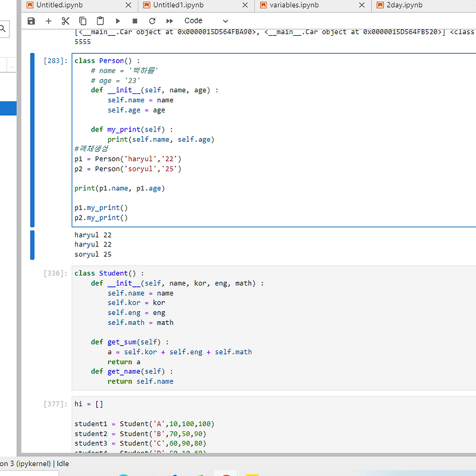This screenshot has height=476, width=476.
Task: Restart kernel and run all cells
Action: (170, 21)
